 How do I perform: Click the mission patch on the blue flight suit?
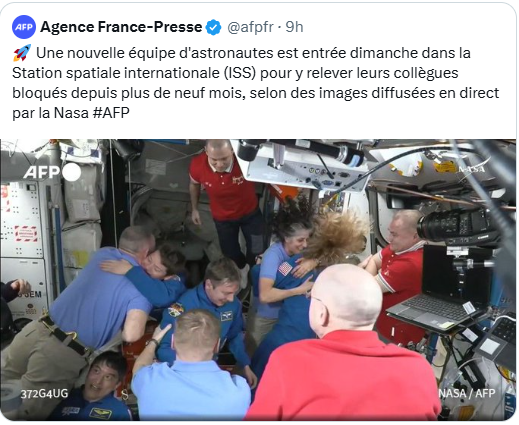pyautogui.click(x=175, y=310)
